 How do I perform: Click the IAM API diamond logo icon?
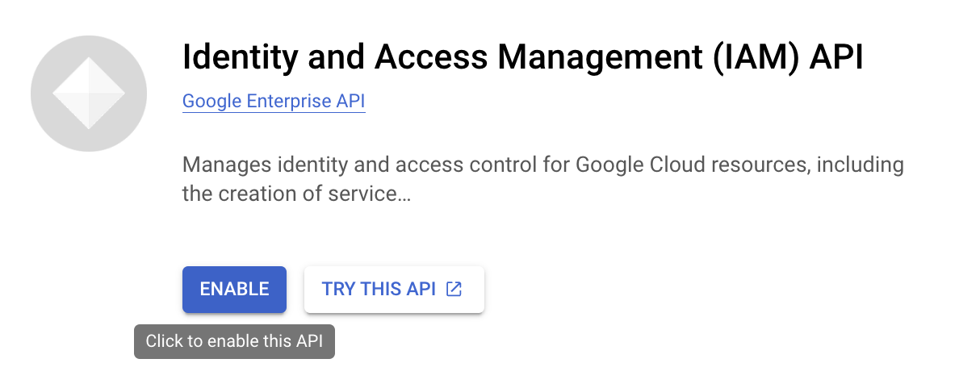coord(89,94)
